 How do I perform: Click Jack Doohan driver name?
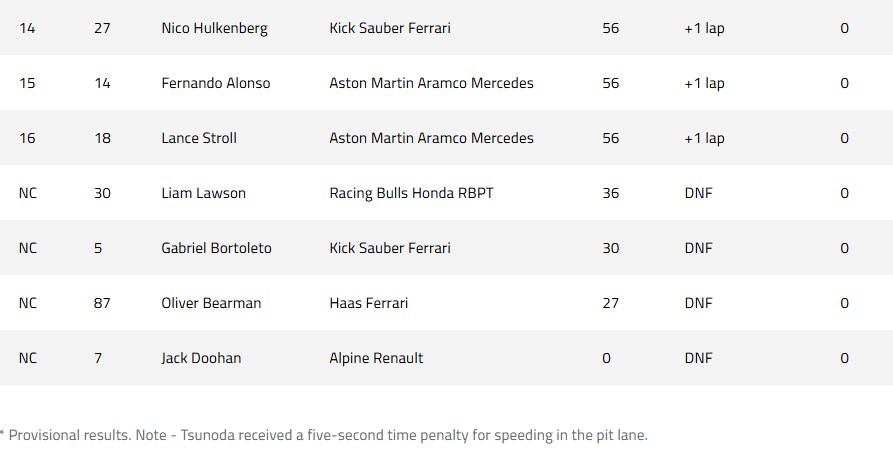pyautogui.click(x=201, y=358)
